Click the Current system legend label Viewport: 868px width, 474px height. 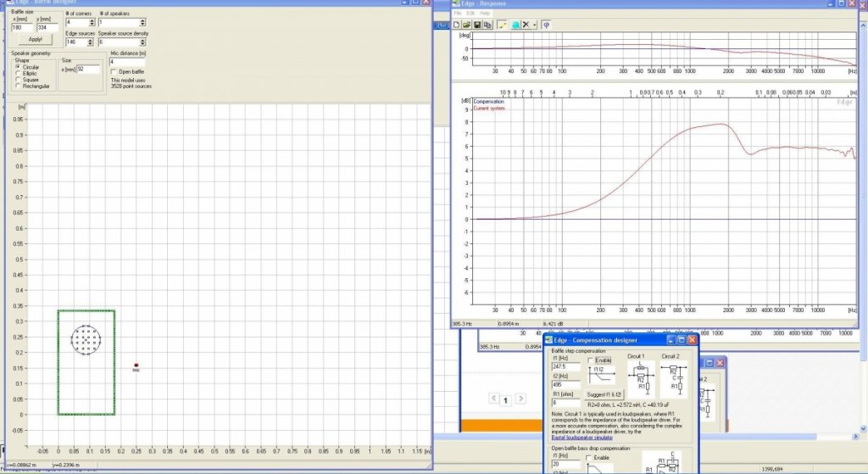(x=489, y=108)
